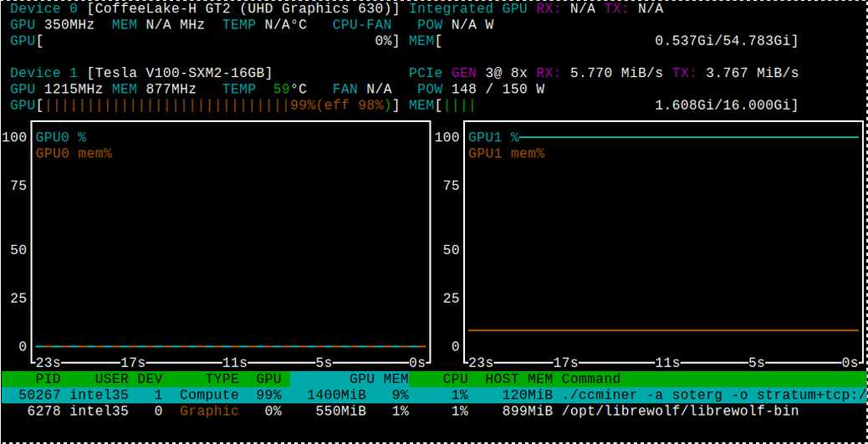
Task: Click the Tesla V100-SXM2-16GB name
Action: [x=179, y=73]
